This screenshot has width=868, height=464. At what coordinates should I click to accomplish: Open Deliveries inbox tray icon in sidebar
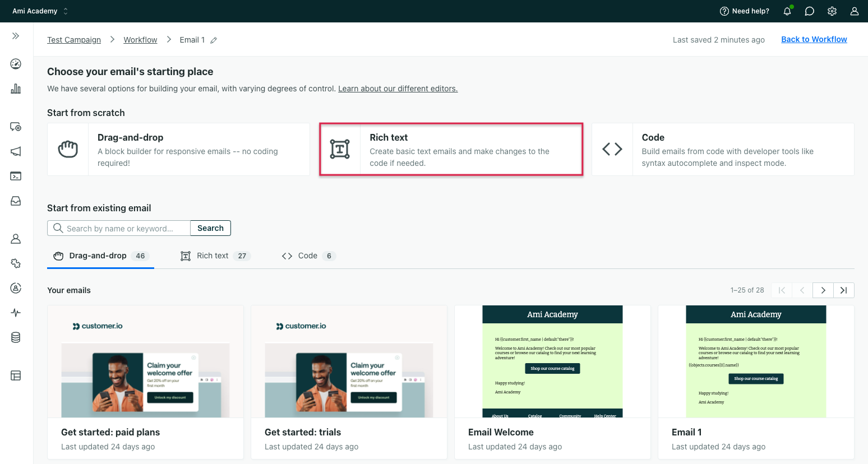coord(16,201)
